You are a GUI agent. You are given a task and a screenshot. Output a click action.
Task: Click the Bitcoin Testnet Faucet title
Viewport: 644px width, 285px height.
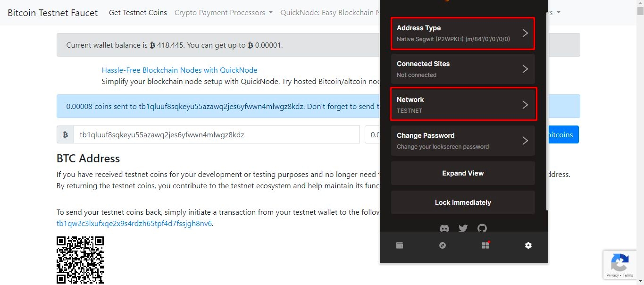pyautogui.click(x=53, y=13)
